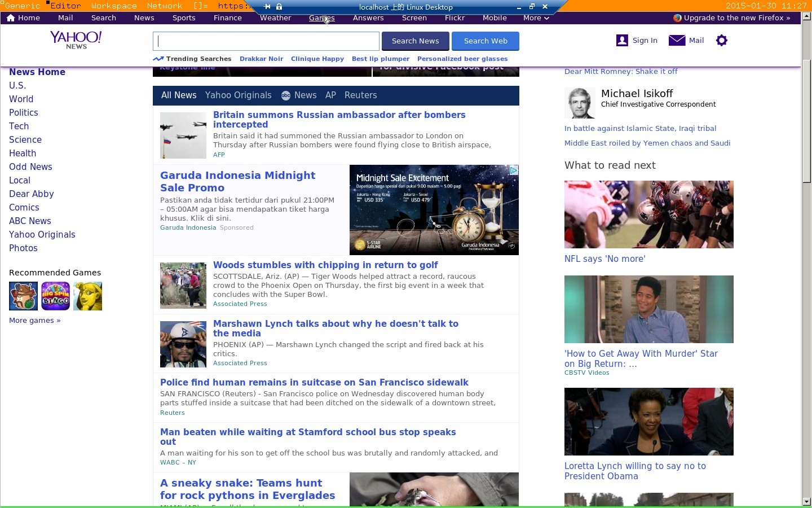Click the Workspace item in top panel

click(114, 6)
